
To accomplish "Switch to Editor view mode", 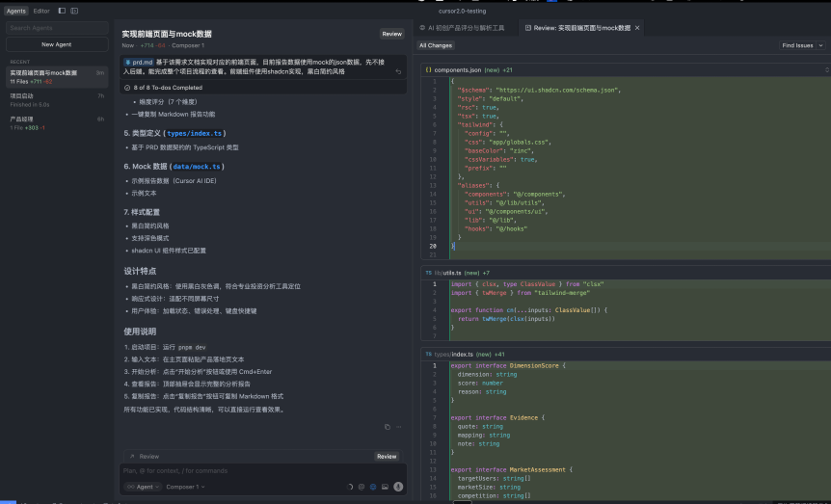I will point(41,11).
